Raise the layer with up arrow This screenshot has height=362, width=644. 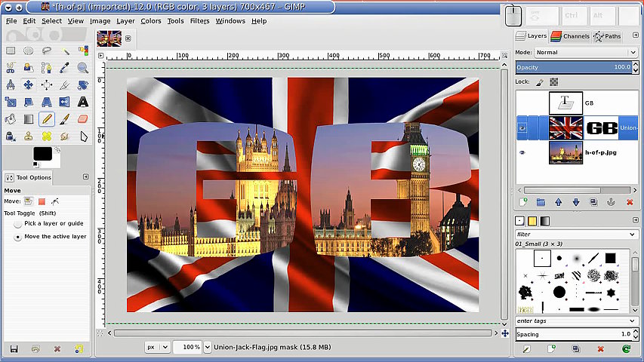558,202
